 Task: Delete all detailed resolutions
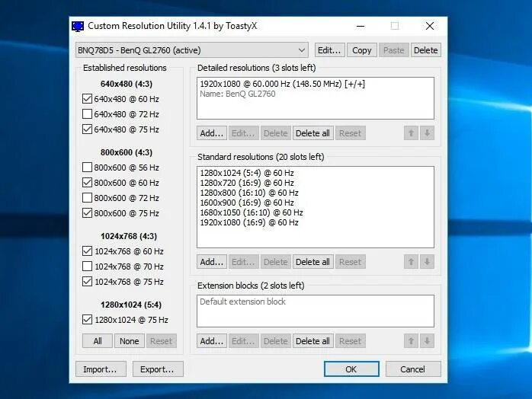pos(312,133)
